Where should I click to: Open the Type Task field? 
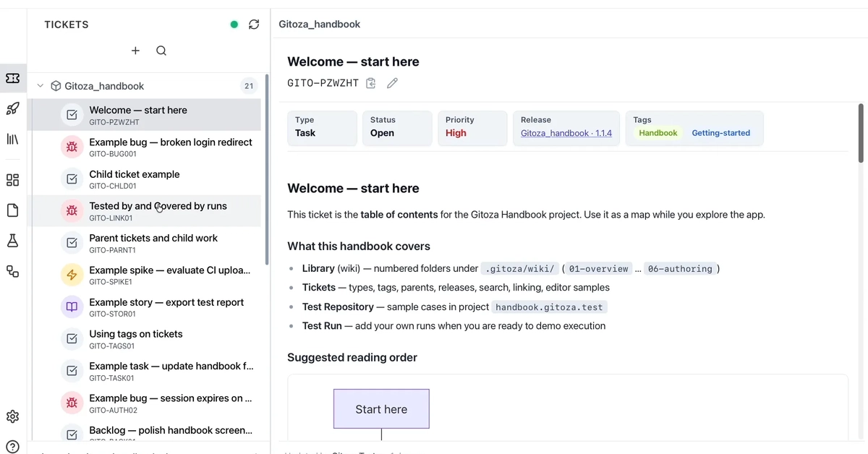322,127
